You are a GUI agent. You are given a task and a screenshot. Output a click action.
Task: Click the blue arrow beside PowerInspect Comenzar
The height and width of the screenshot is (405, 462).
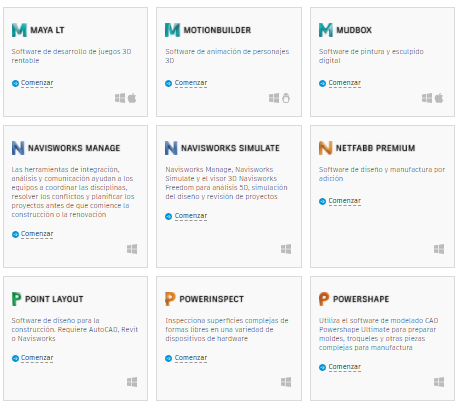click(x=169, y=358)
